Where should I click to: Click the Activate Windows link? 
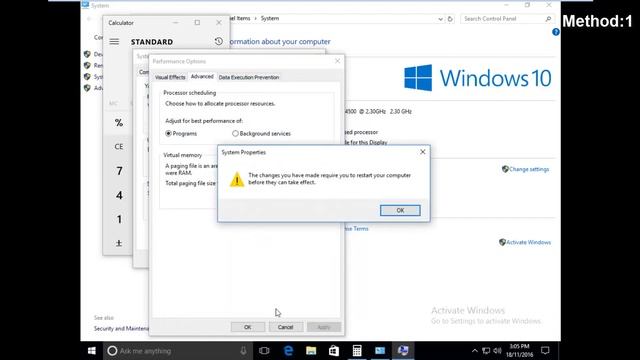click(529, 242)
